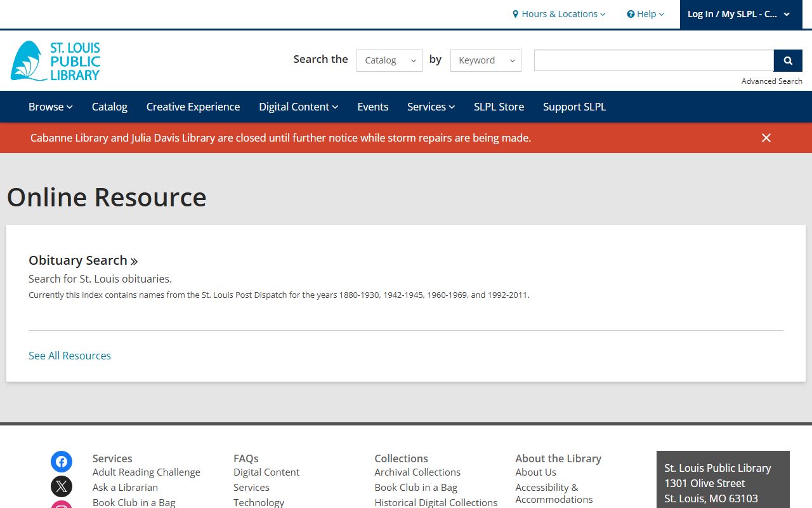Open Creative Experience in the nav bar
This screenshot has width=812, height=508.
(193, 107)
